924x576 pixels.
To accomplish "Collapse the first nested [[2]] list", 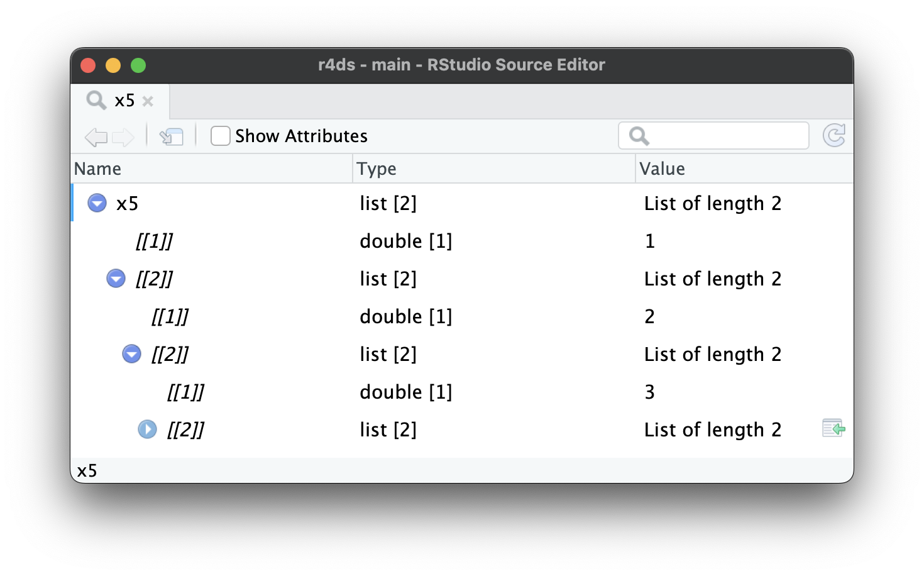I will [x=116, y=279].
